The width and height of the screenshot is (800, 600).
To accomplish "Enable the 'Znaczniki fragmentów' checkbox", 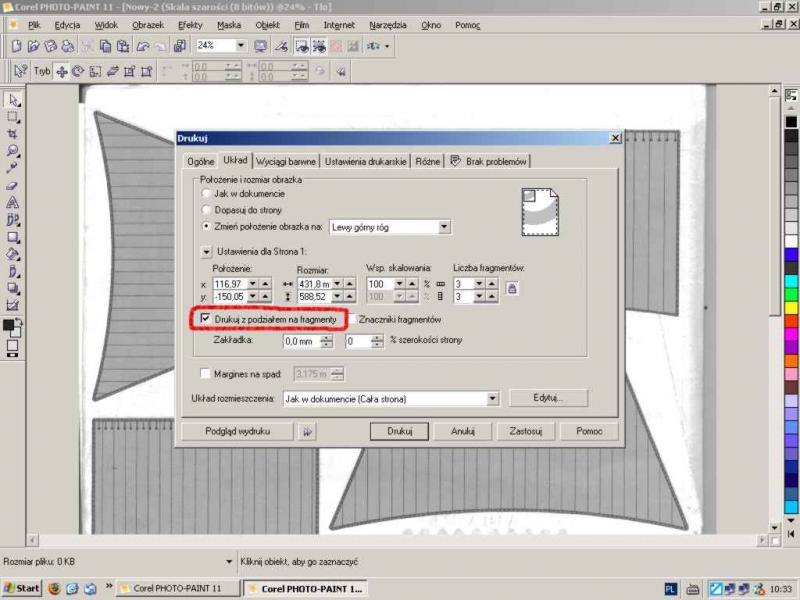I will click(352, 319).
